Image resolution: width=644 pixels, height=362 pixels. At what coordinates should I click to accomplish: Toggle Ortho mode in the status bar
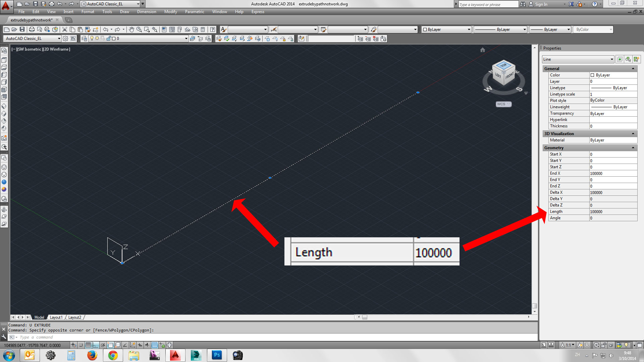tap(96, 345)
